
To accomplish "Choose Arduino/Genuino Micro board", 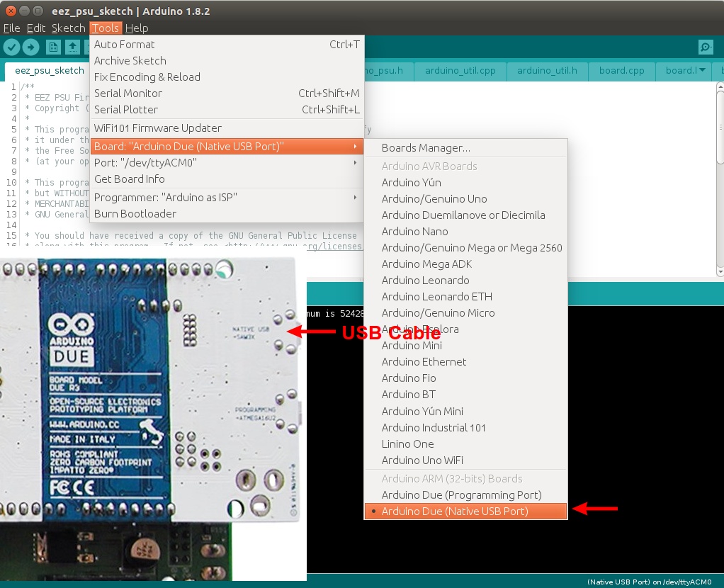I will tap(466, 312).
